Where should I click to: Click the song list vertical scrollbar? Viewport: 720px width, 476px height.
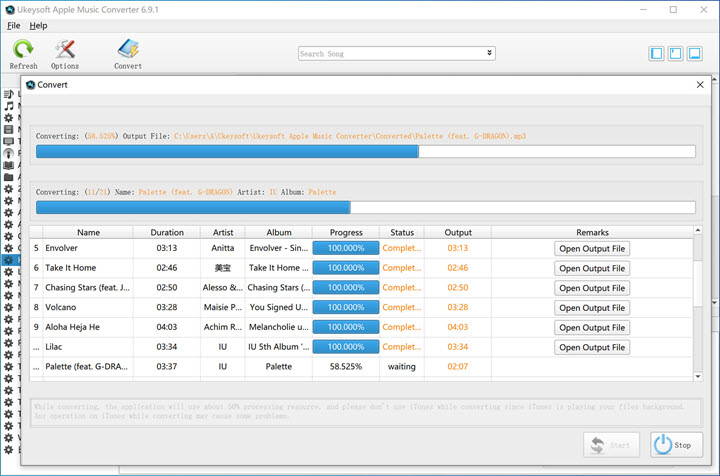tap(698, 300)
